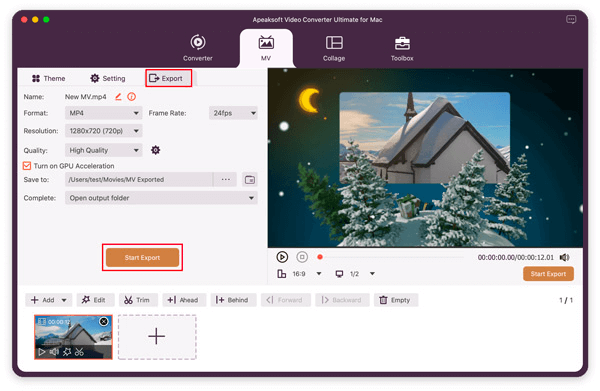Screen dimensions: 600x391
Task: Click the Ahead insert button
Action: click(184, 300)
